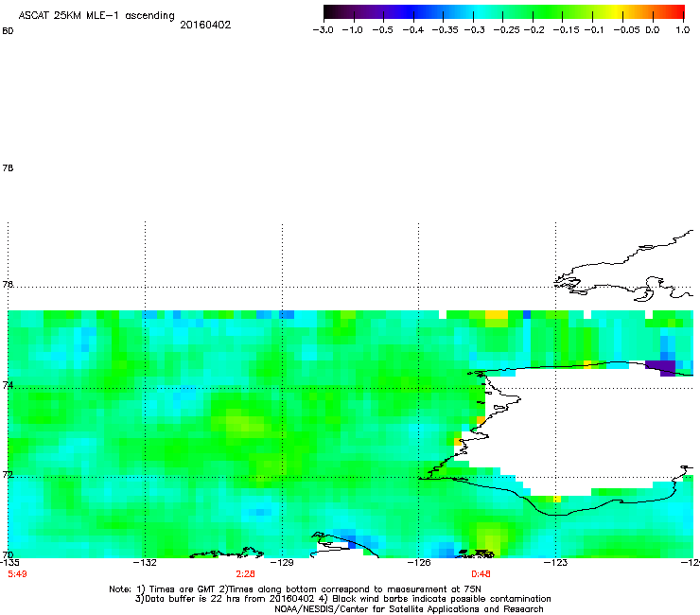Select the date text "20160402" beside the title
Screen dimensions: 700x615
pyautogui.click(x=205, y=25)
